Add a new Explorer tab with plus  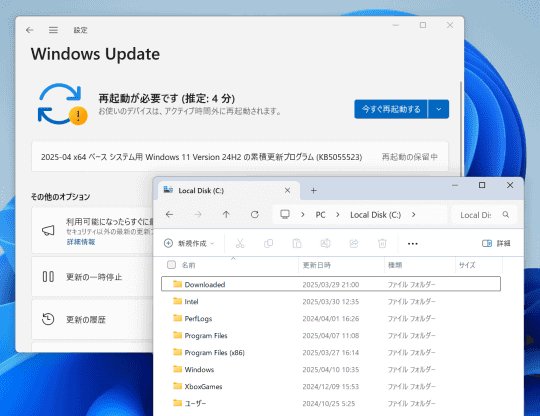(x=313, y=190)
